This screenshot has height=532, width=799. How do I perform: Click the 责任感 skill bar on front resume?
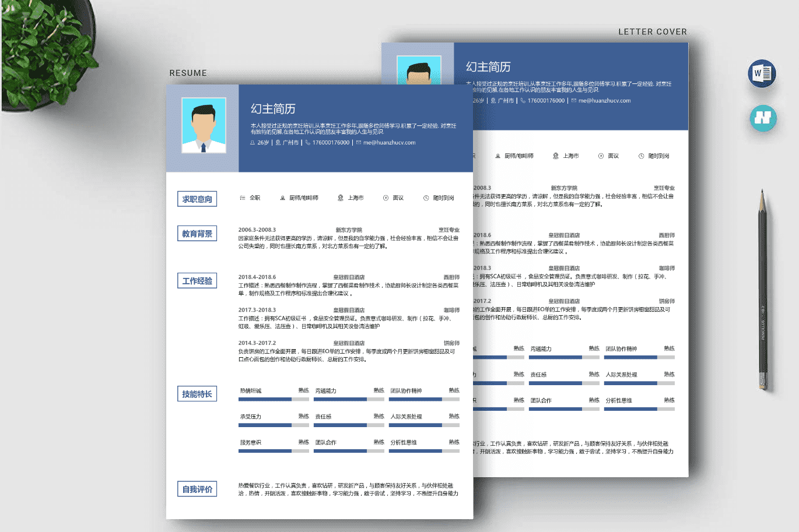[349, 425]
